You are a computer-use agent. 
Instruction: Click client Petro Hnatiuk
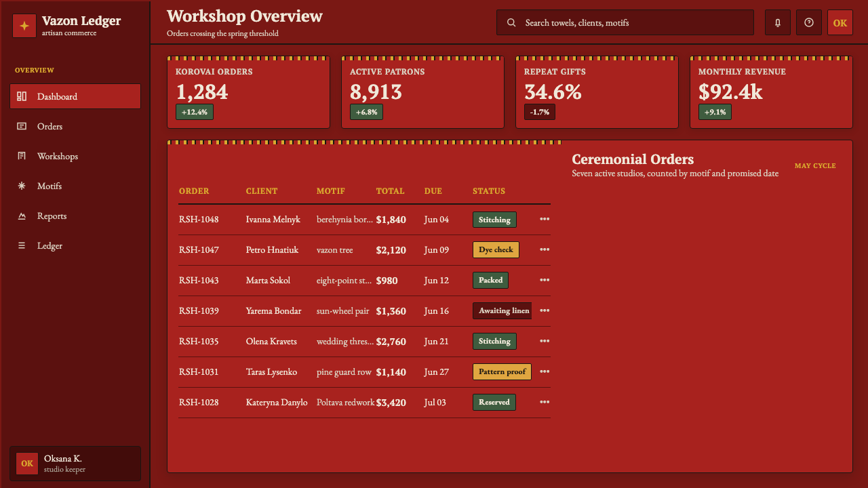tap(272, 250)
